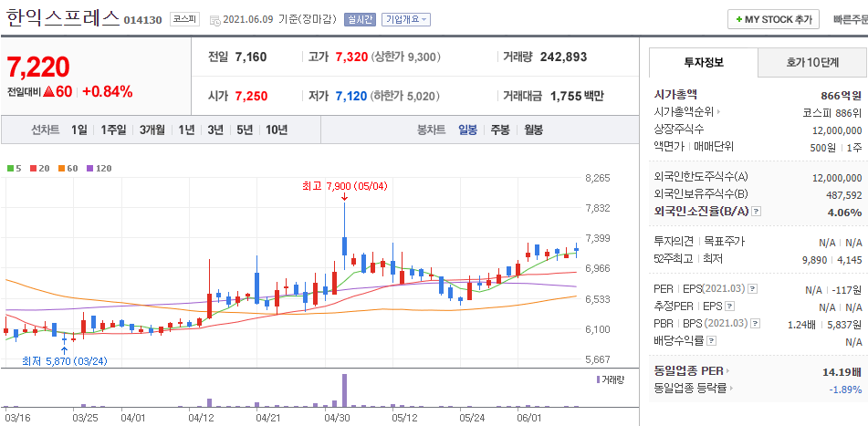Click the 최저 5,870 (03/24) chart marker

[x=64, y=360]
